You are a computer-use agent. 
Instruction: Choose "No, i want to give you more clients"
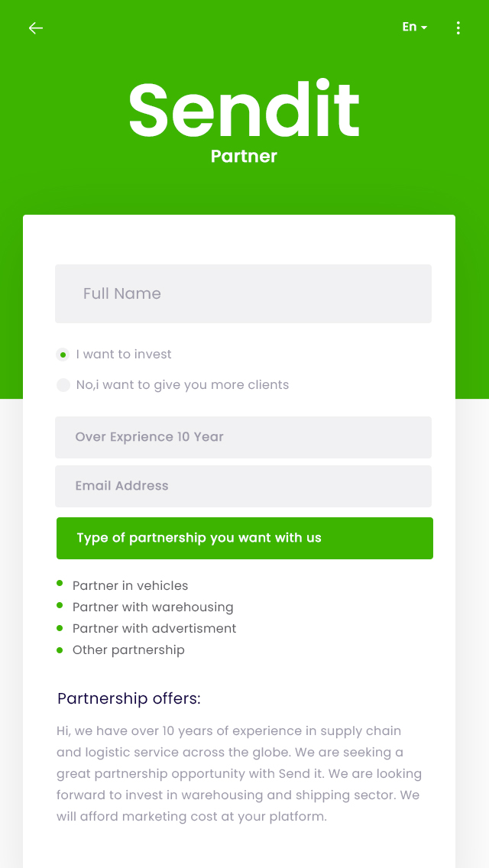(x=63, y=385)
